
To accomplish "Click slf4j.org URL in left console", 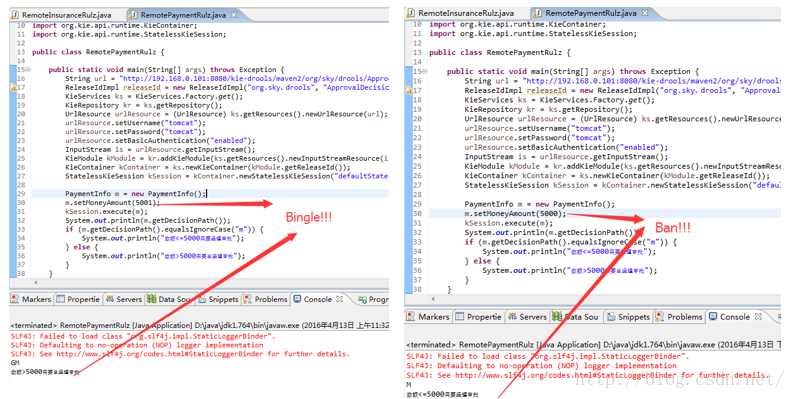I will coord(160,354).
